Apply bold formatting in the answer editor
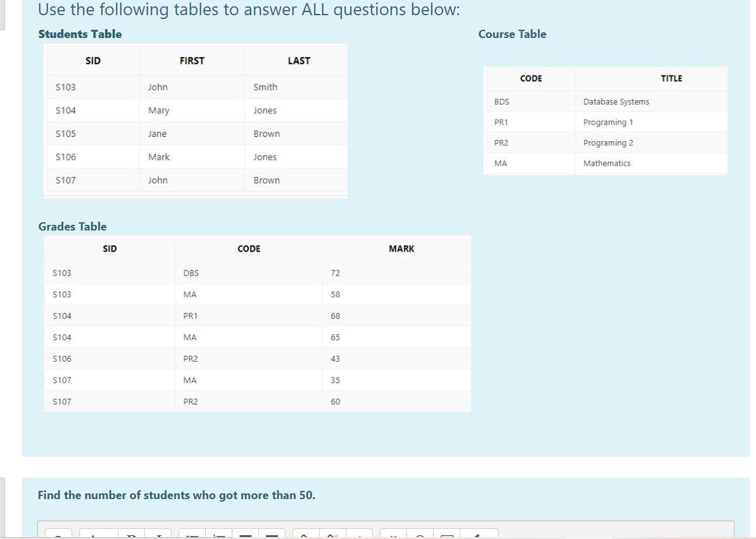This screenshot has height=539, width=756. (x=132, y=535)
